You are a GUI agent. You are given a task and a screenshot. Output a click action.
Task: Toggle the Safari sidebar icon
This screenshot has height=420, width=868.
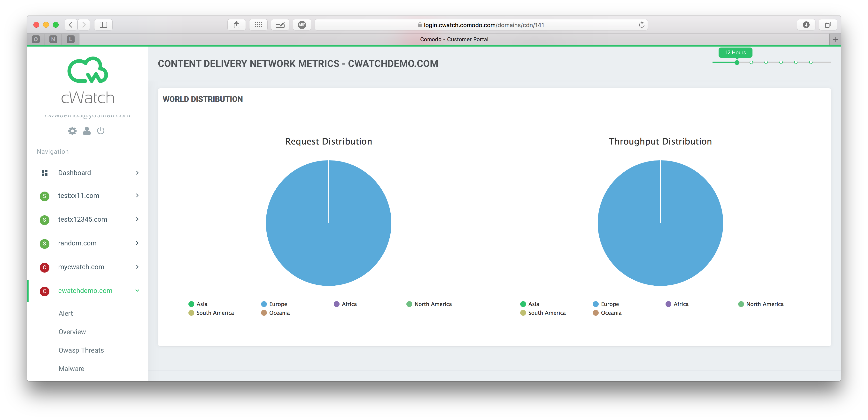(x=103, y=25)
